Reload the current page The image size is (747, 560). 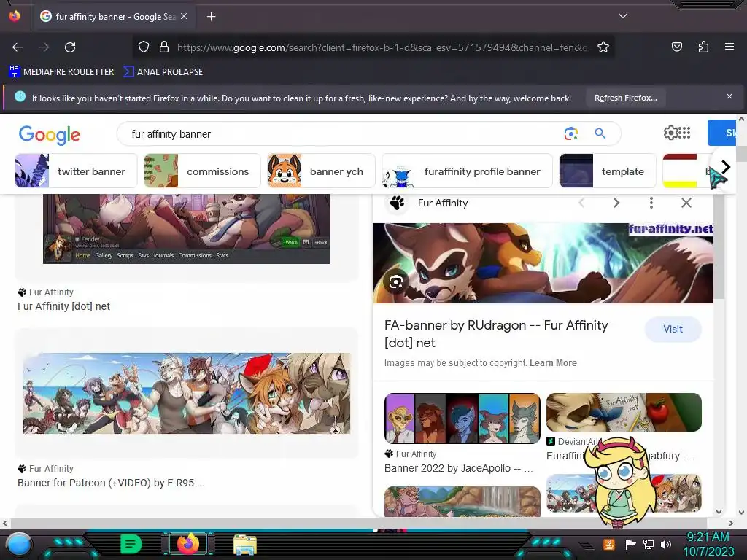coord(70,47)
